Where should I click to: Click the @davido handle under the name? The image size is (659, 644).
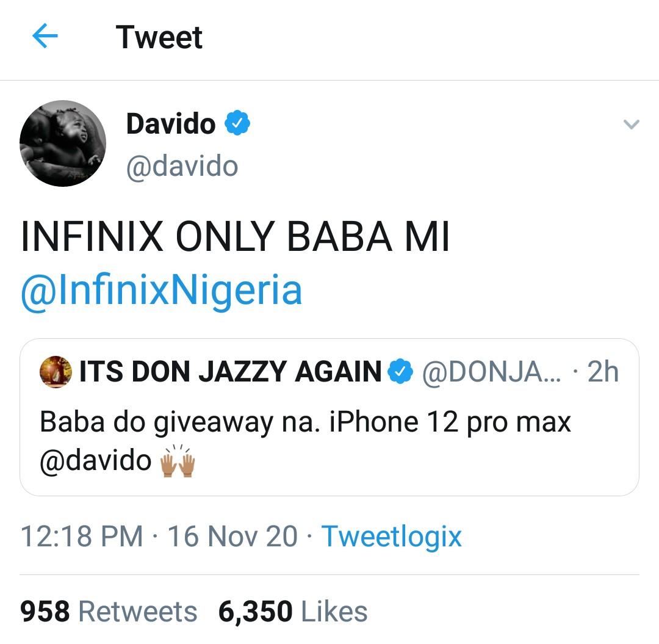[x=182, y=166]
